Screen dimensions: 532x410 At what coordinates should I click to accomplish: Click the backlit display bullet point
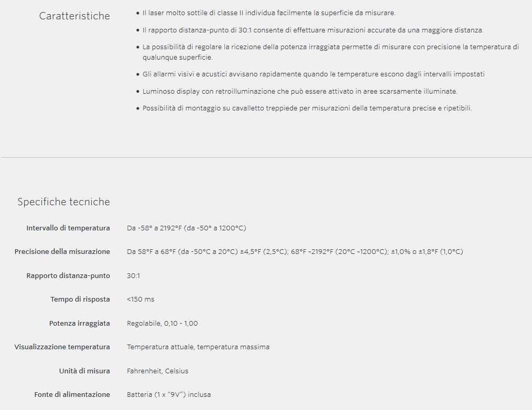point(300,92)
